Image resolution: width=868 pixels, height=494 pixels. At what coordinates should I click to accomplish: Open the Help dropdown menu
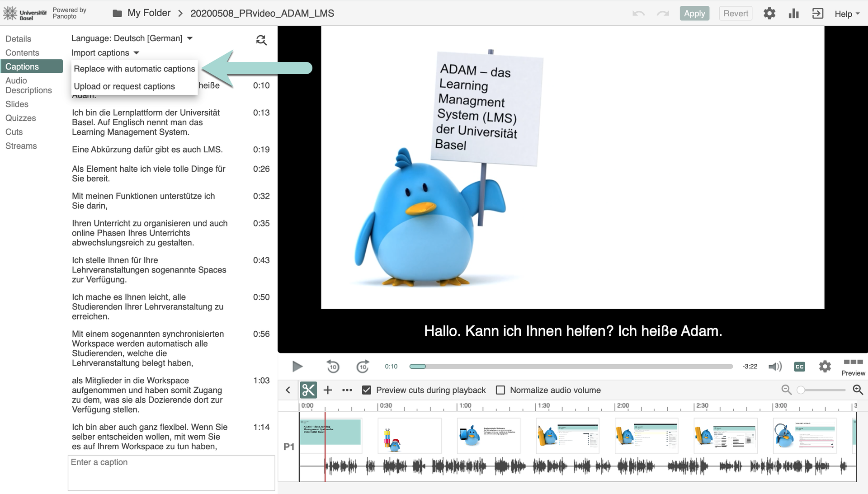coord(847,14)
